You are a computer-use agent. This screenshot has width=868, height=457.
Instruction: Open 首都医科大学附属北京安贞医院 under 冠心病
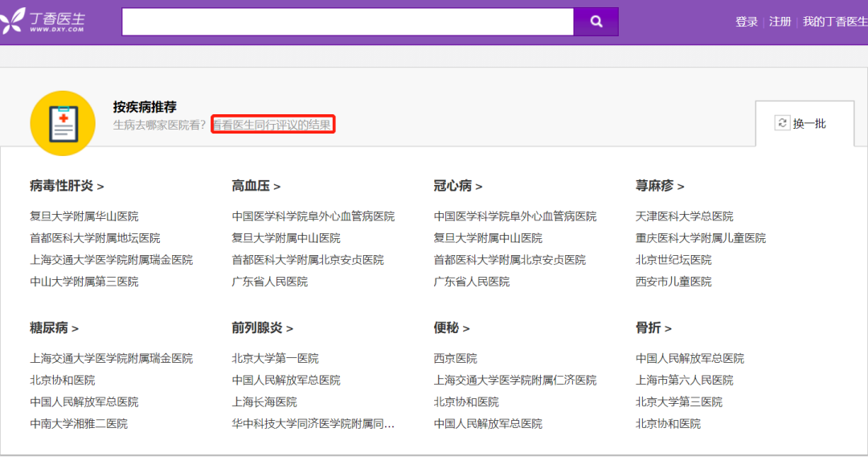tap(510, 260)
